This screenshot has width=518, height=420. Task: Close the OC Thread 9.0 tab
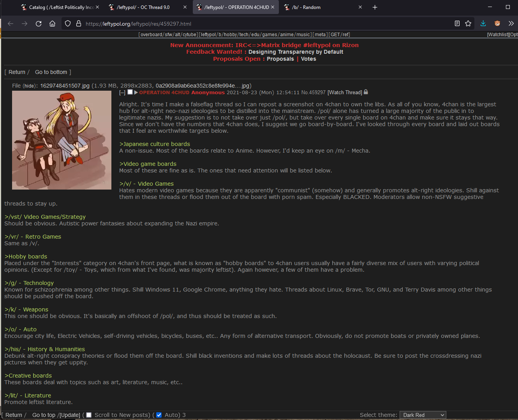[185, 7]
